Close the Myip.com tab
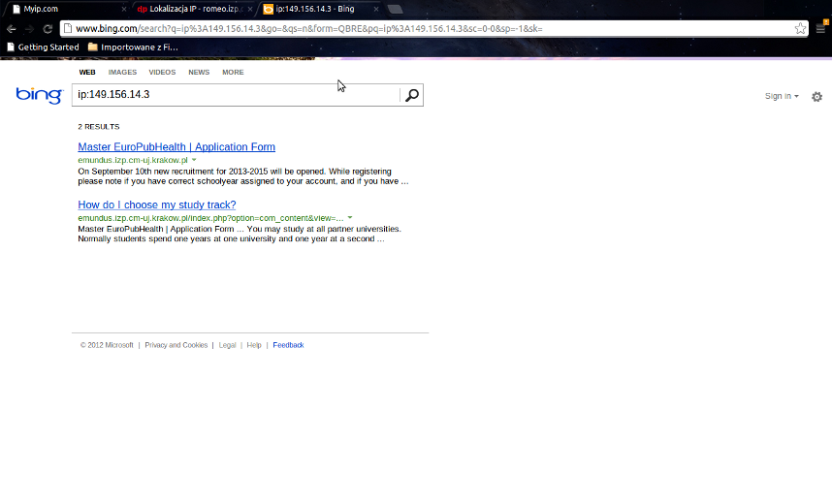This screenshot has height=504, width=832. coord(124,9)
